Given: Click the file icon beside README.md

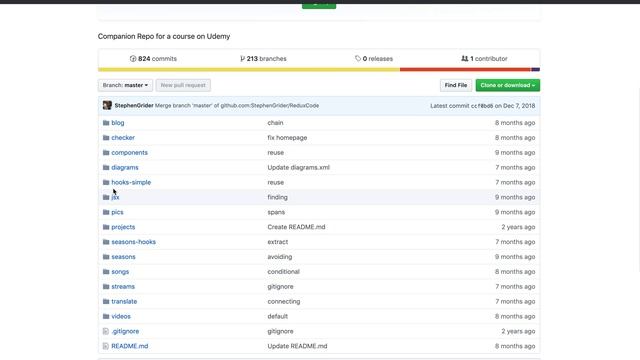Looking at the screenshot, I should [106, 346].
